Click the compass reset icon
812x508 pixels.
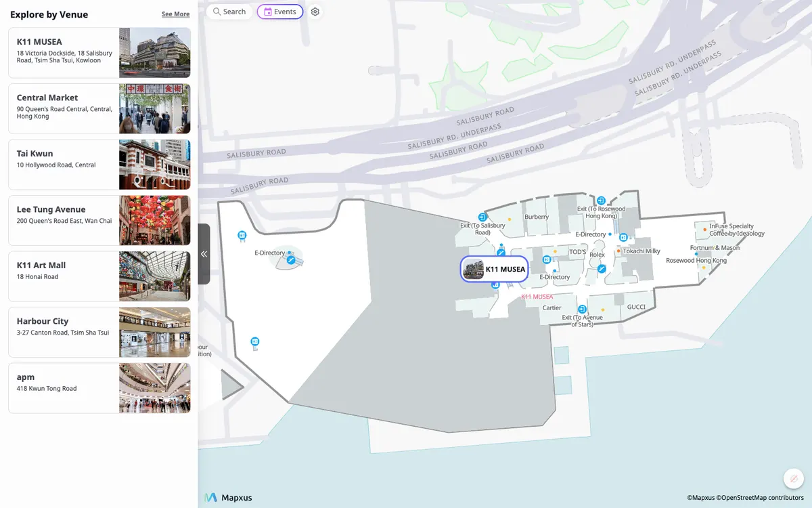click(794, 478)
